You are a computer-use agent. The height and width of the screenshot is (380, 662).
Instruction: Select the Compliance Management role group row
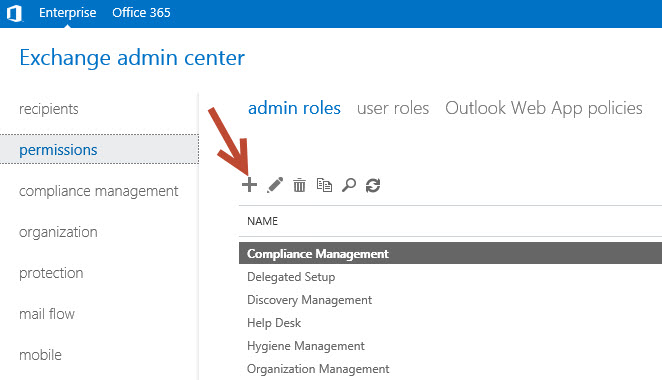click(x=450, y=253)
